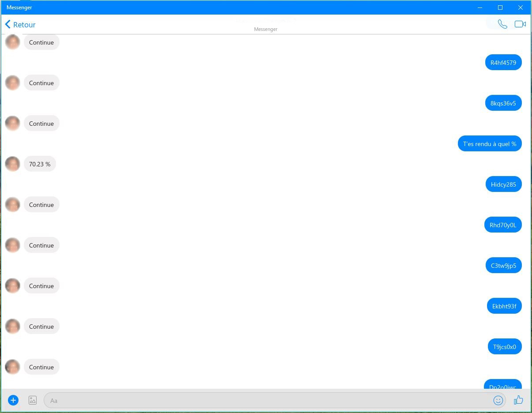Minimize the Messenger window
Screen dimensions: 532x413
click(480, 8)
